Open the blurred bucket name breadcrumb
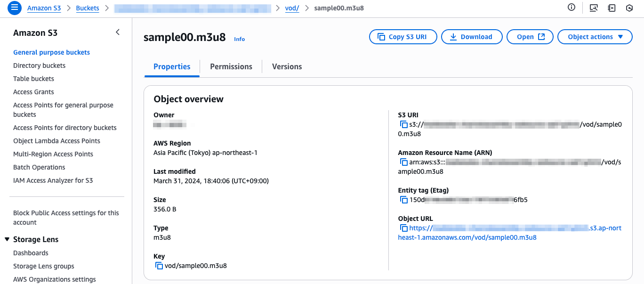This screenshot has height=284, width=644. [x=193, y=8]
